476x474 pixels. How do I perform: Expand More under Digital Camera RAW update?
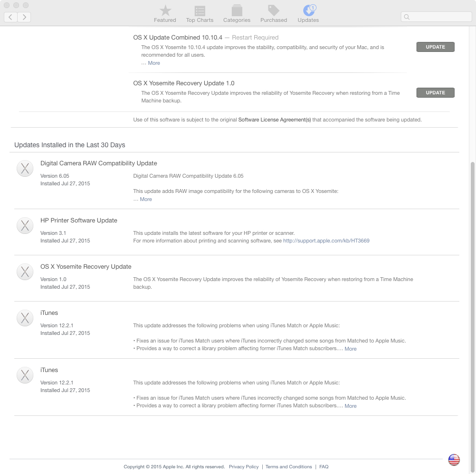146,199
